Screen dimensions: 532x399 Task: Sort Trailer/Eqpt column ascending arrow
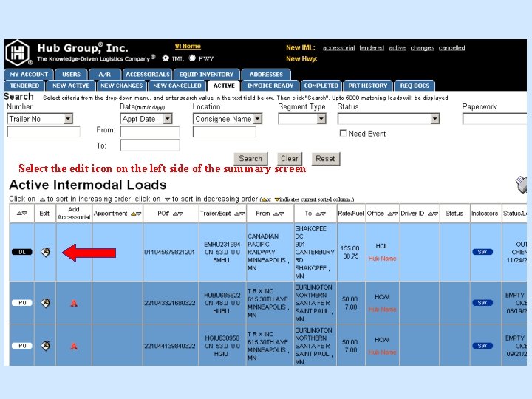tap(237, 214)
